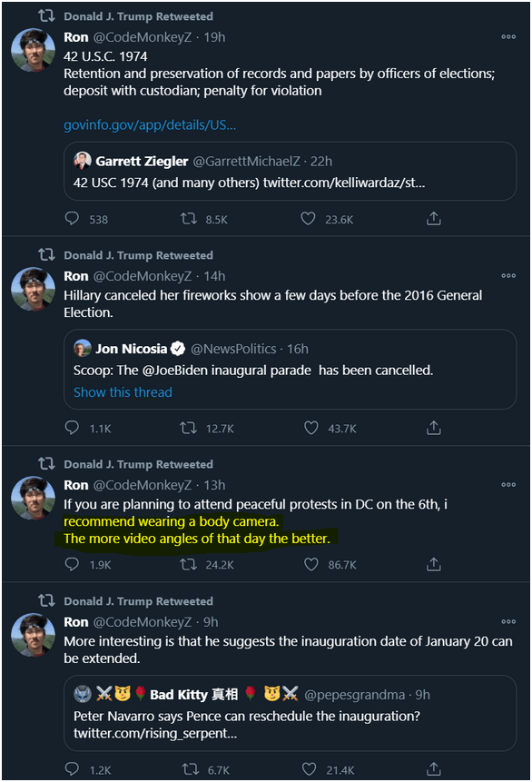Open Ron's profile picture on first tweet
Screen dimensions: 532x782
click(33, 50)
